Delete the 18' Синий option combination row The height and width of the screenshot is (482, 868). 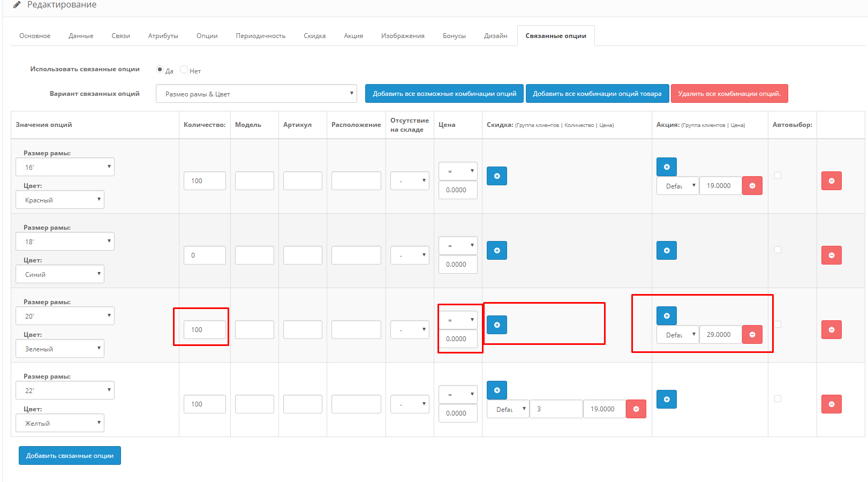pyautogui.click(x=831, y=255)
